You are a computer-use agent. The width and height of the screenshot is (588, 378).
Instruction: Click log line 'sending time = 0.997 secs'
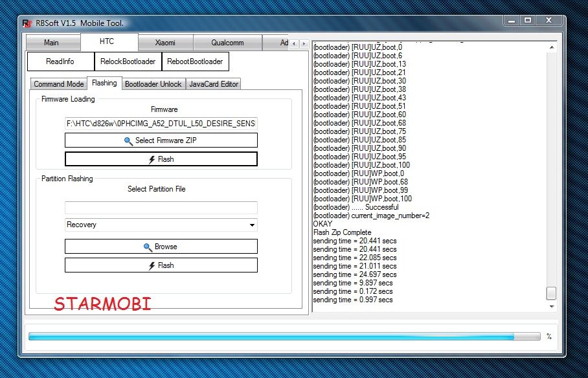coord(353,300)
